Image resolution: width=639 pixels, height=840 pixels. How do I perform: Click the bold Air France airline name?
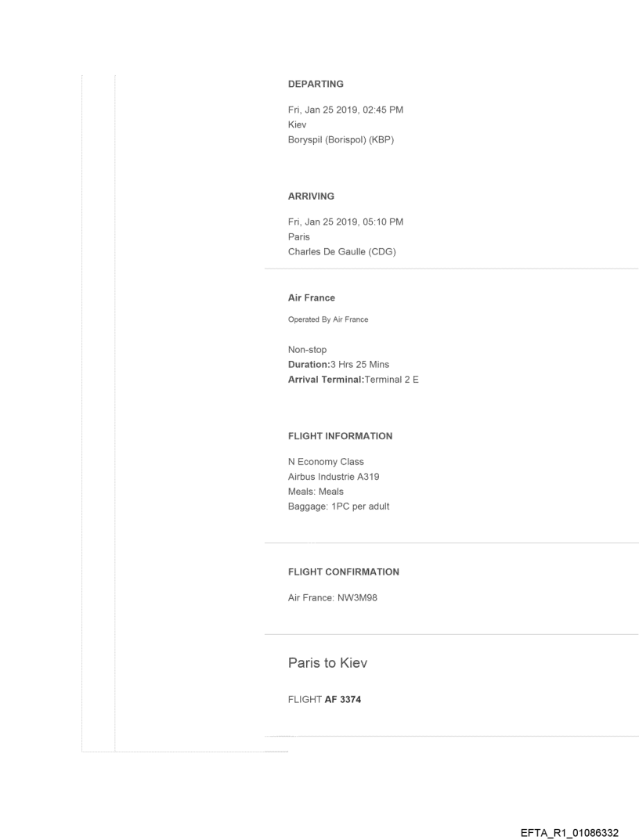pos(312,298)
